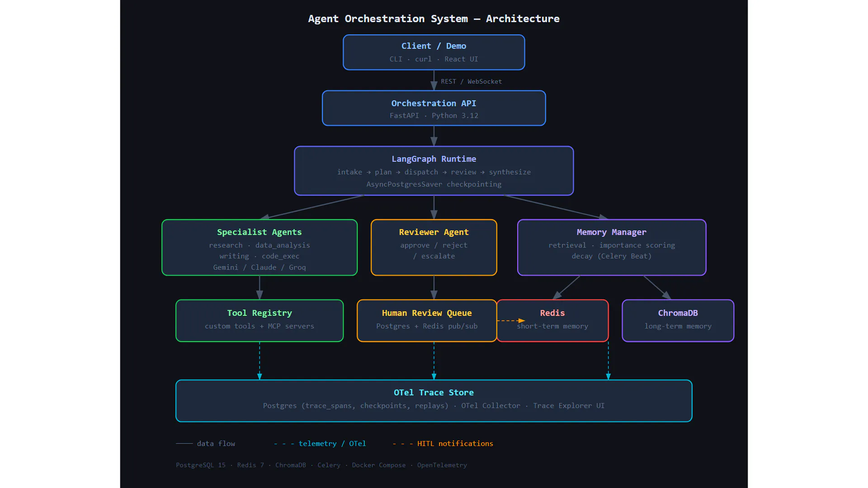This screenshot has width=868, height=488.
Task: Click the 'REST / WebSocket' arrow label
Action: pyautogui.click(x=471, y=81)
